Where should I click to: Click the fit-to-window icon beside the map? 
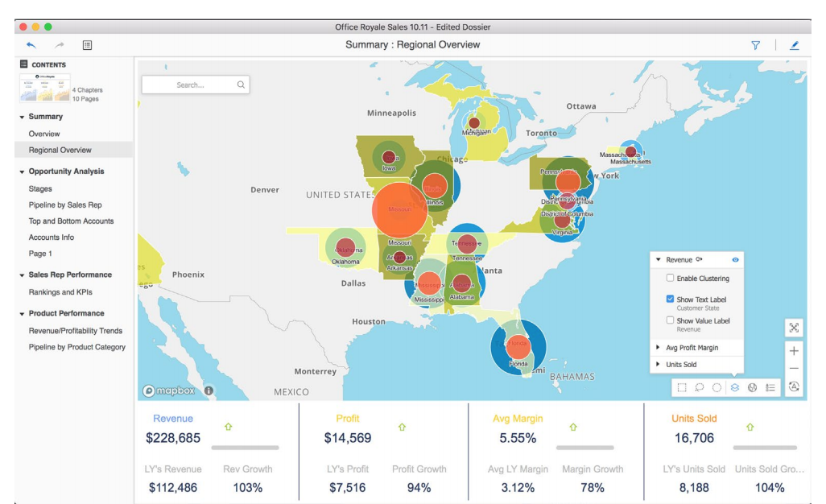(x=794, y=328)
